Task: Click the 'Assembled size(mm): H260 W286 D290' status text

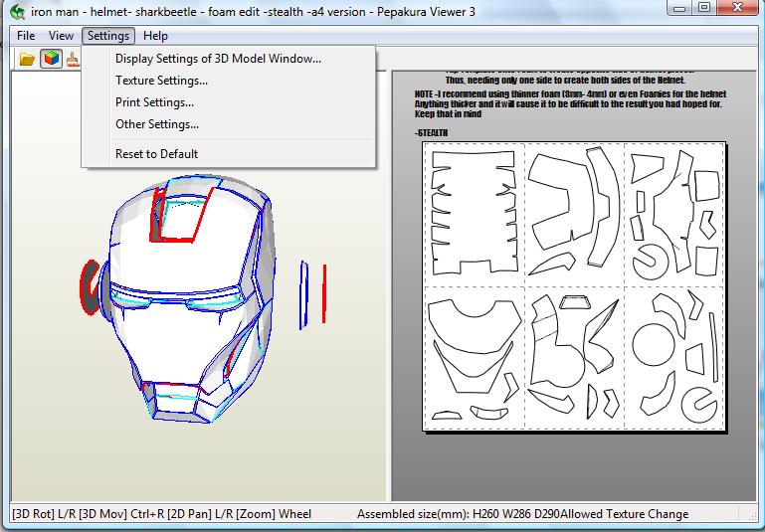Action: tap(459, 514)
